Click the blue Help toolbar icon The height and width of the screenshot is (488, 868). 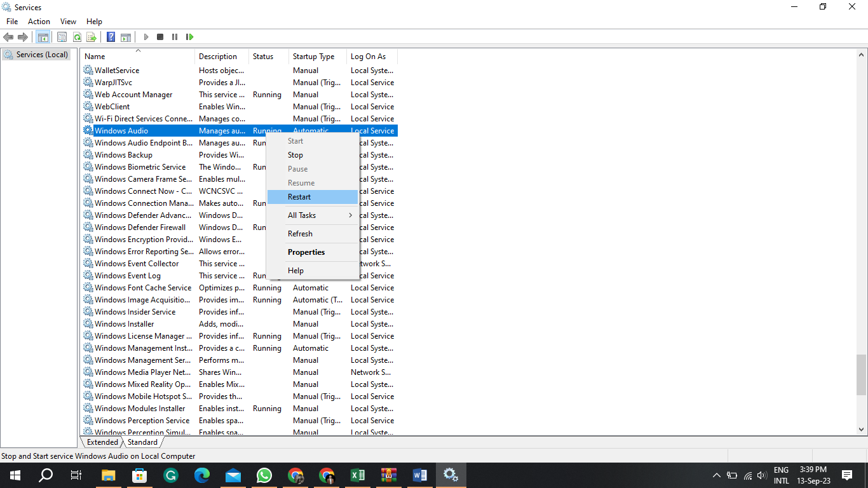(111, 37)
